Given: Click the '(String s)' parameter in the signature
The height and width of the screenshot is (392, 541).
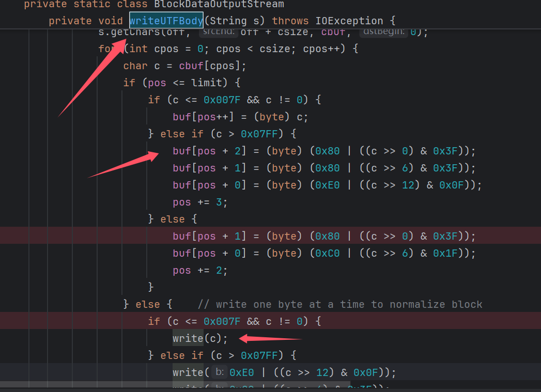Looking at the screenshot, I should [235, 21].
